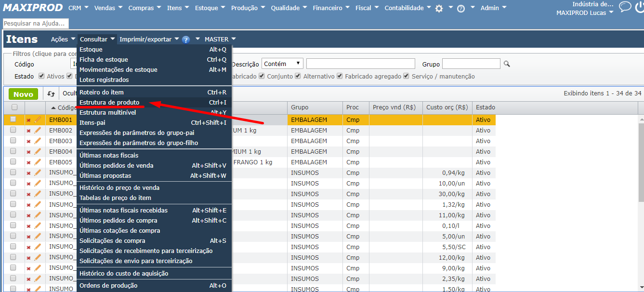The height and width of the screenshot is (292, 644).
Task: Click the chat speech bubble icon
Action: point(625,7)
